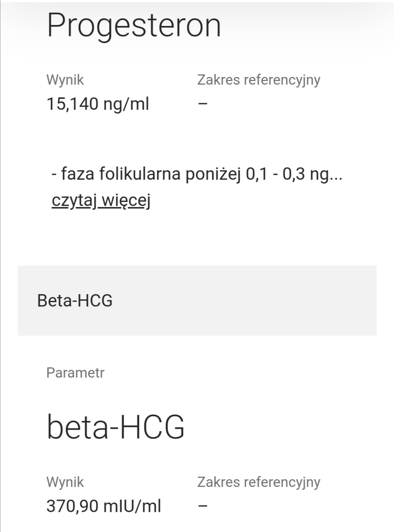This screenshot has width=394, height=532.
Task: Click the truncation ellipsis after '0,3 ng'
Action: tap(336, 175)
